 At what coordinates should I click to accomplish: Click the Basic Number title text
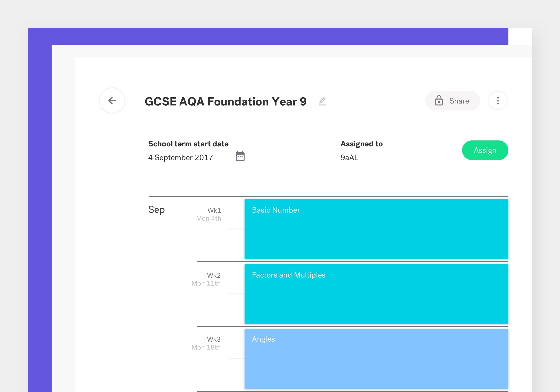click(x=276, y=210)
